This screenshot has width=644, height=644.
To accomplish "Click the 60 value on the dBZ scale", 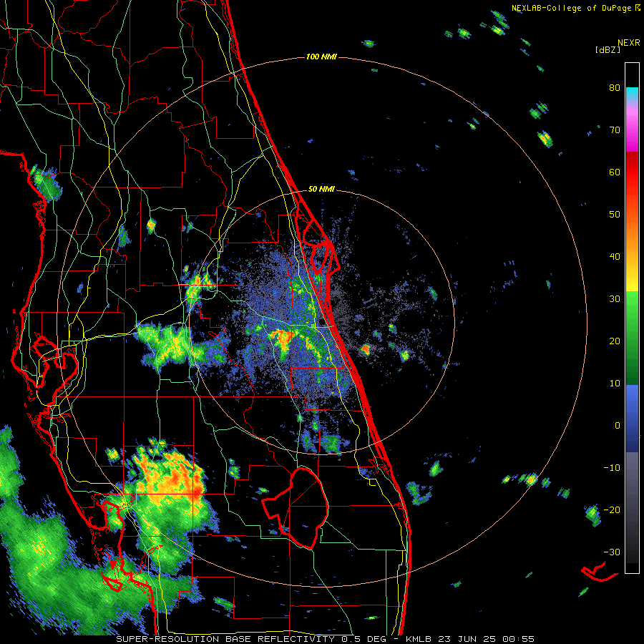I will tap(615, 172).
